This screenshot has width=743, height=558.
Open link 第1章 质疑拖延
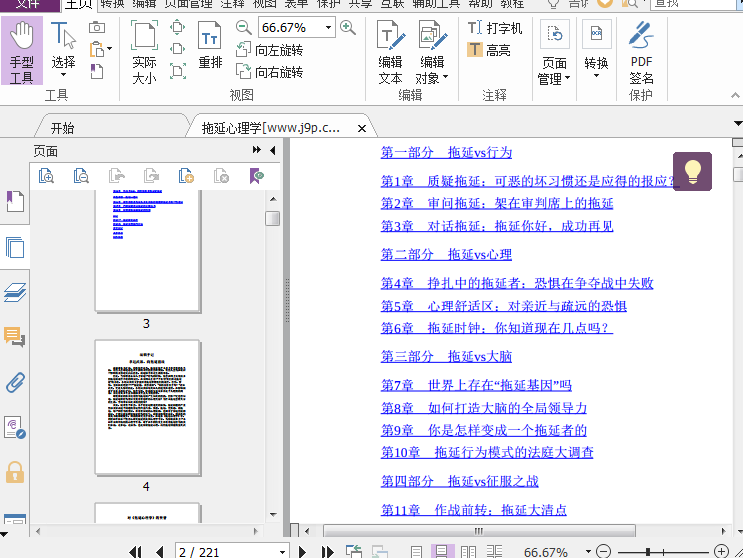click(x=528, y=181)
